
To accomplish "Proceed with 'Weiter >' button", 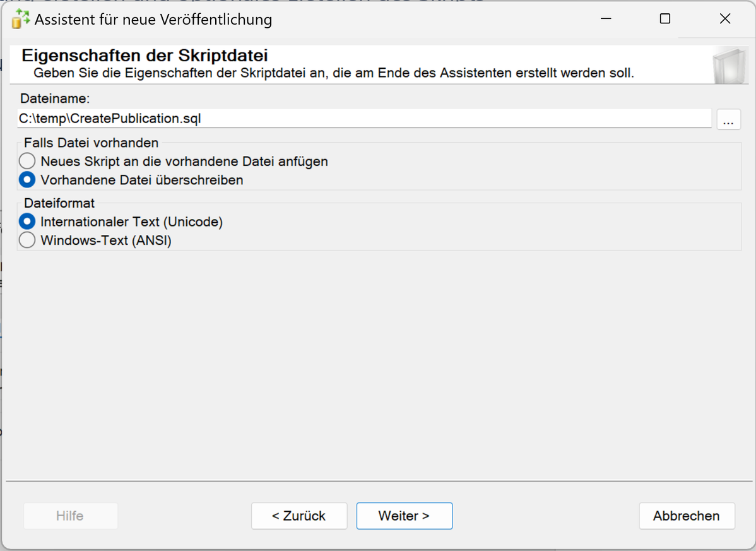I will pyautogui.click(x=404, y=516).
